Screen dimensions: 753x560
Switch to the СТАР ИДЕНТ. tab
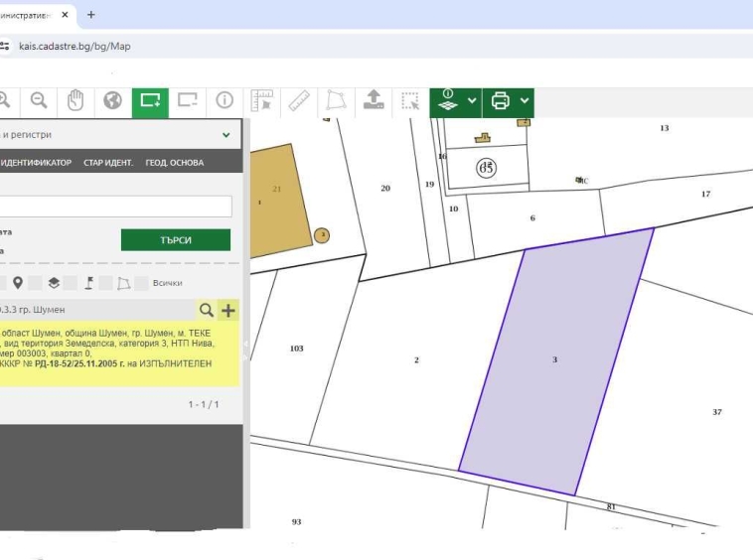pos(108,163)
